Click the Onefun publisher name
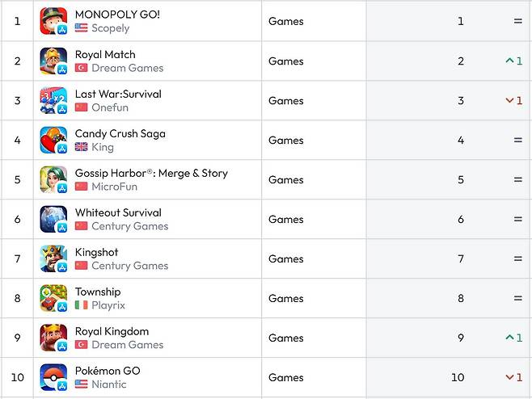This screenshot has height=399, width=532. coord(110,107)
